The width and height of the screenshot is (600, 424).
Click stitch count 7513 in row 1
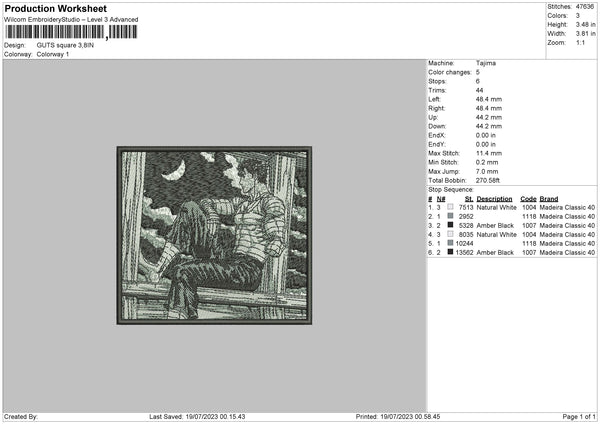coord(466,207)
